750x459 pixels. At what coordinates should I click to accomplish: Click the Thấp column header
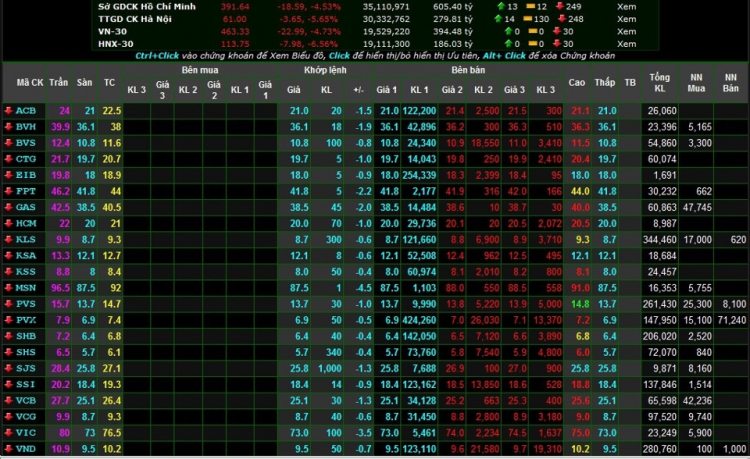tap(605, 82)
